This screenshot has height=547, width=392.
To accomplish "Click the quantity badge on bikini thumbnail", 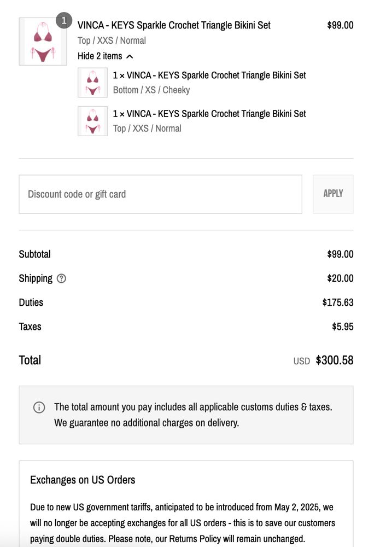I will [x=64, y=21].
